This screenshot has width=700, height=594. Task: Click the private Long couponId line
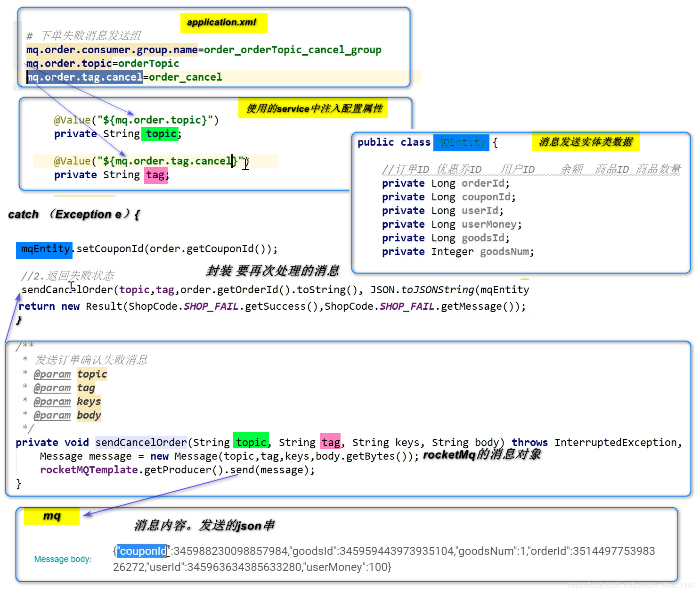(x=449, y=197)
